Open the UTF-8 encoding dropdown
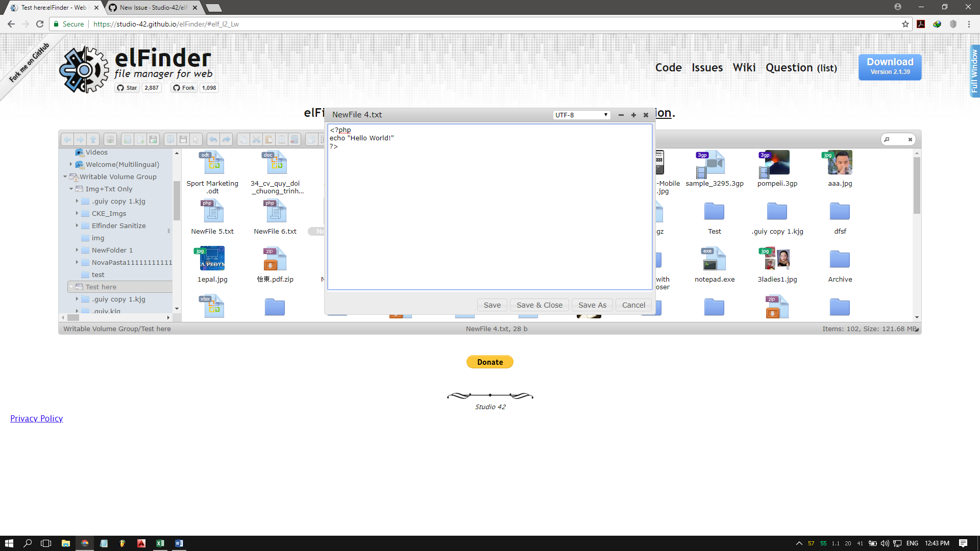The image size is (980, 551). point(581,115)
